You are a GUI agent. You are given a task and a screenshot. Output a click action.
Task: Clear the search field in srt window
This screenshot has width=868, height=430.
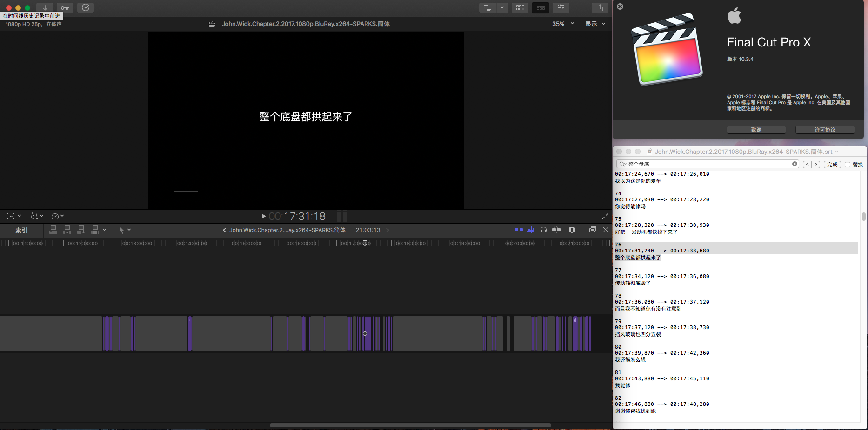coord(795,164)
